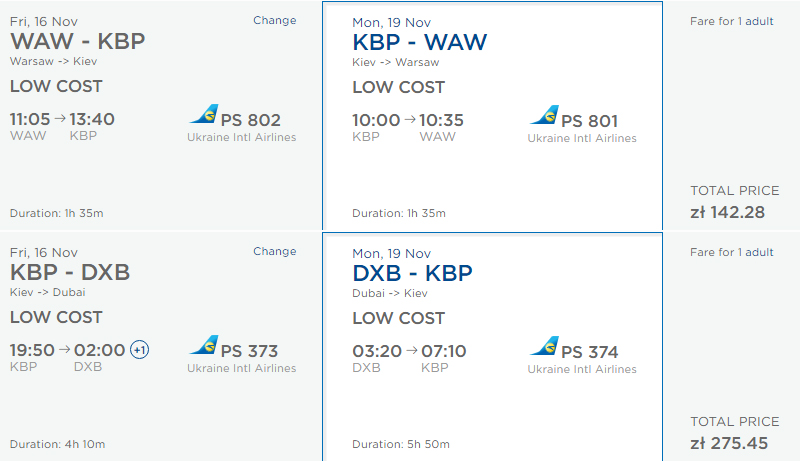Select the KBP - WAW return flight card

click(x=492, y=116)
